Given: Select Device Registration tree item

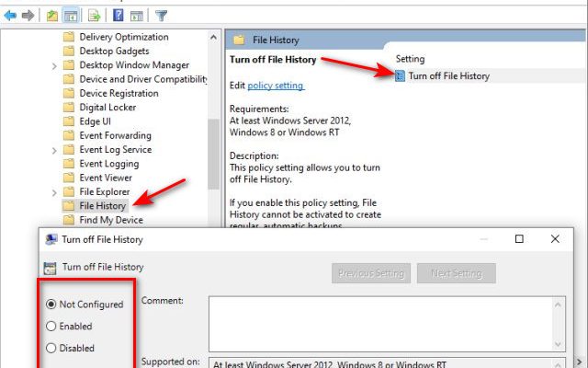Looking at the screenshot, I should click(119, 93).
